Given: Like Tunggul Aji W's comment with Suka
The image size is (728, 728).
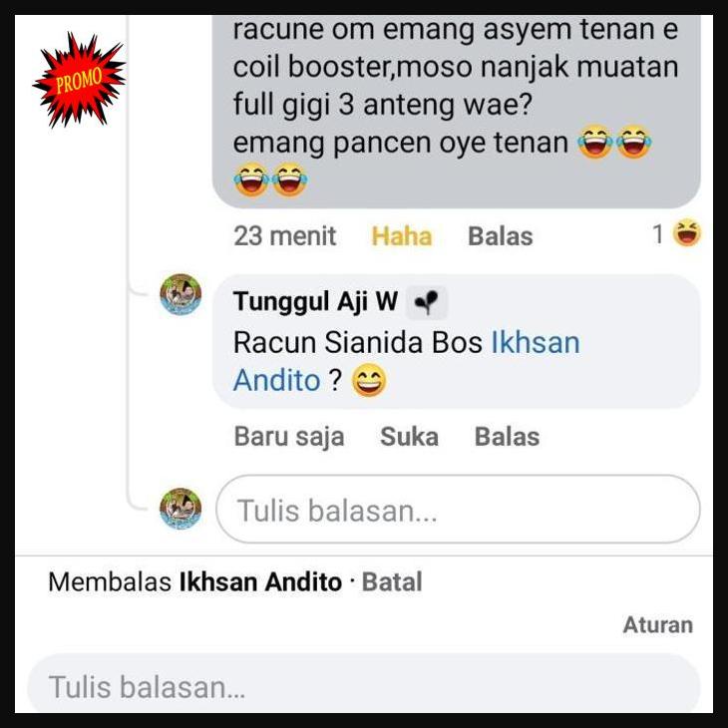Looking at the screenshot, I should 409,437.
